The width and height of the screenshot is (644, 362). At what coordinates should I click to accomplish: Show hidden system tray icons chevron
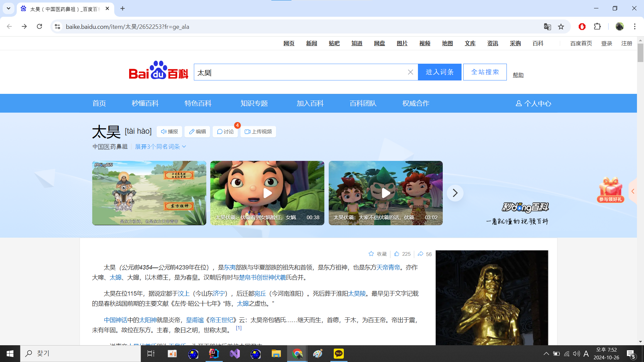(546, 354)
